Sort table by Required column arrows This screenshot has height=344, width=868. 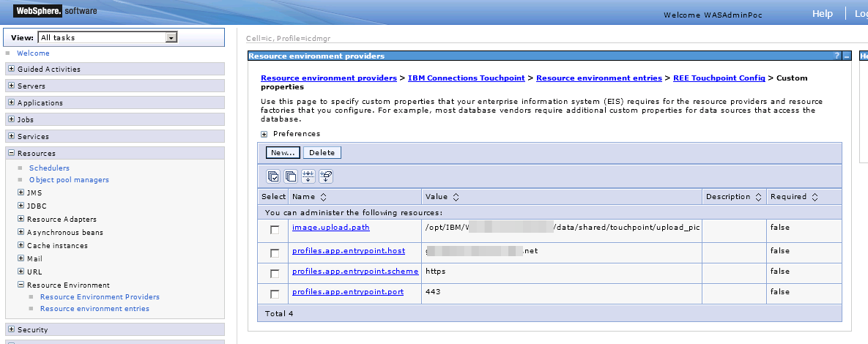coord(815,197)
